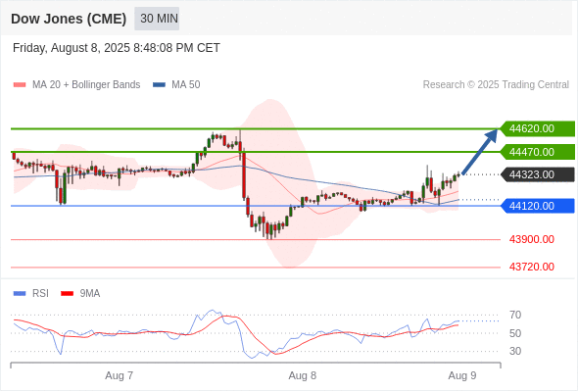This screenshot has width=578, height=392.
Task: Click the chart timestamp Friday, August 8
Action: [117, 48]
